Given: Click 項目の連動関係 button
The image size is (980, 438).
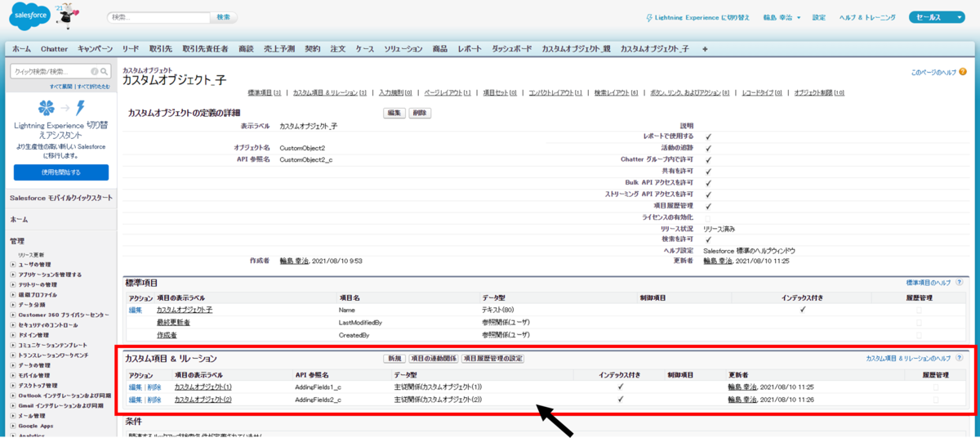Looking at the screenshot, I should (x=433, y=358).
